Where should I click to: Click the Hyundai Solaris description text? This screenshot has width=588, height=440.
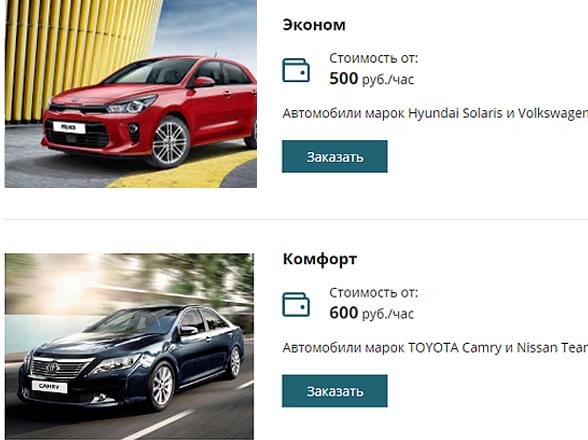(x=435, y=113)
